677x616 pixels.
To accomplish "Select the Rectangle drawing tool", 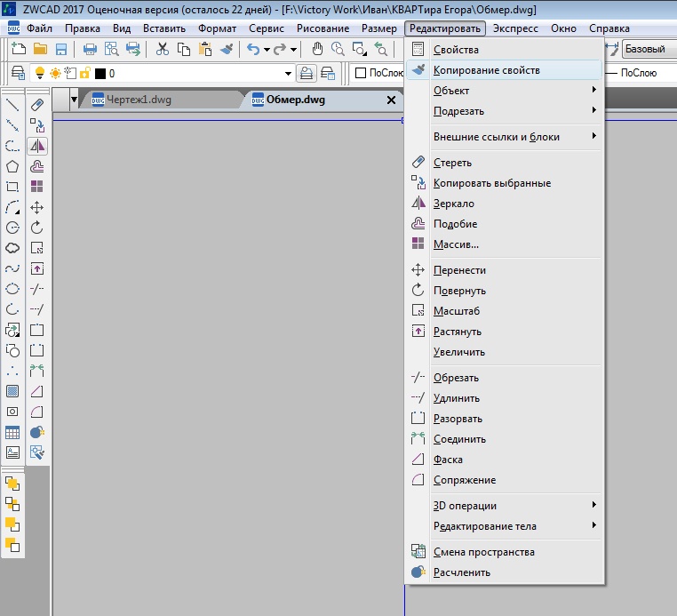I will click(12, 187).
